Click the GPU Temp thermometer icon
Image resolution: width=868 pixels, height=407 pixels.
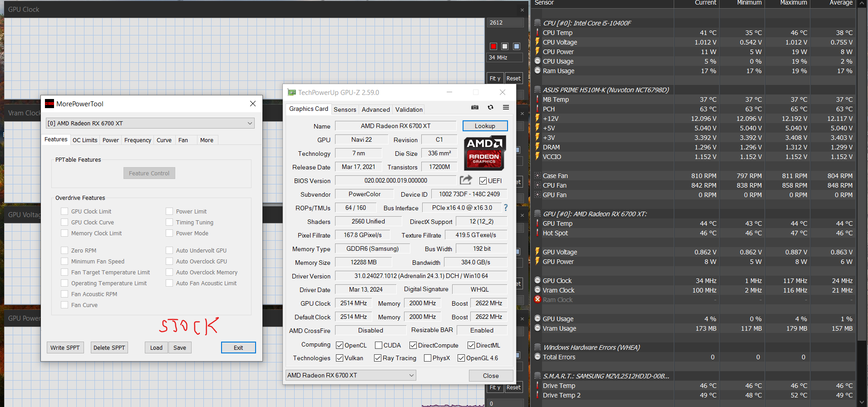coord(538,223)
